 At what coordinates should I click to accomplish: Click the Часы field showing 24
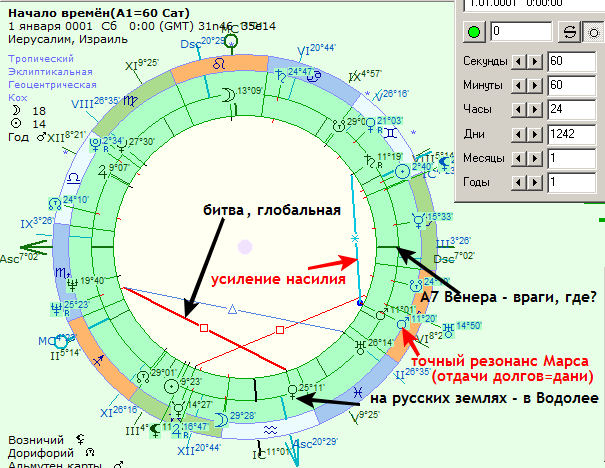pyautogui.click(x=572, y=110)
